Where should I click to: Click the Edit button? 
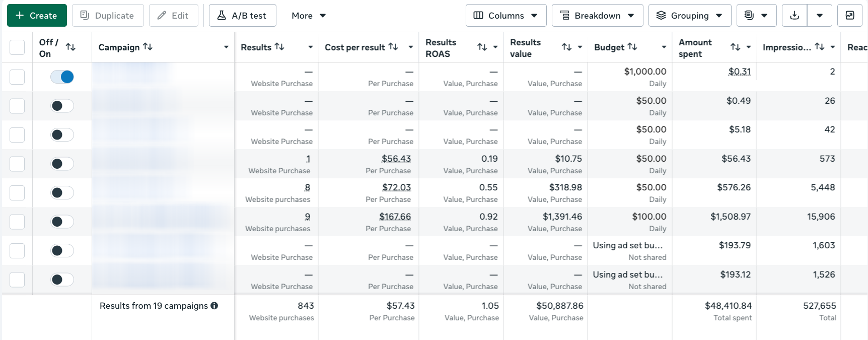click(174, 16)
